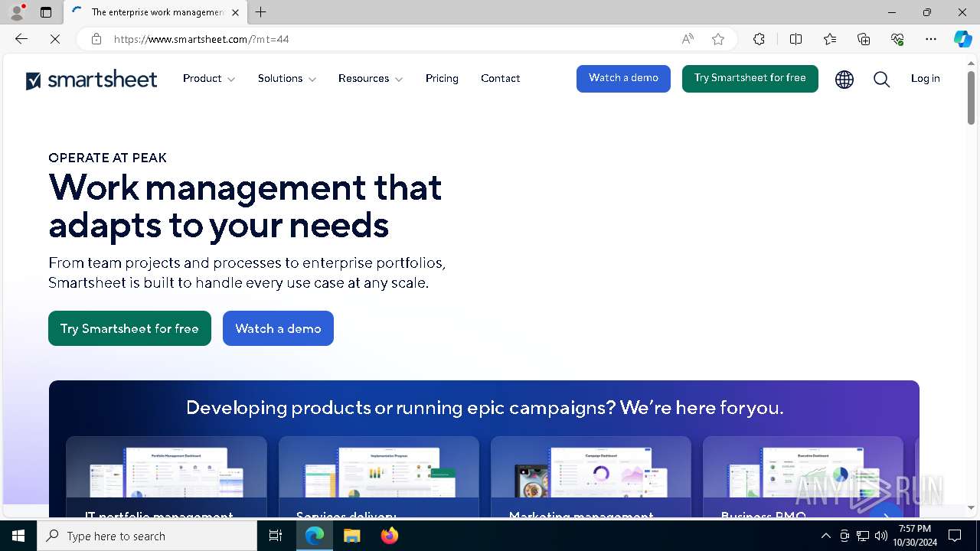Activate Read aloud icon in address bar

pyautogui.click(x=688, y=39)
